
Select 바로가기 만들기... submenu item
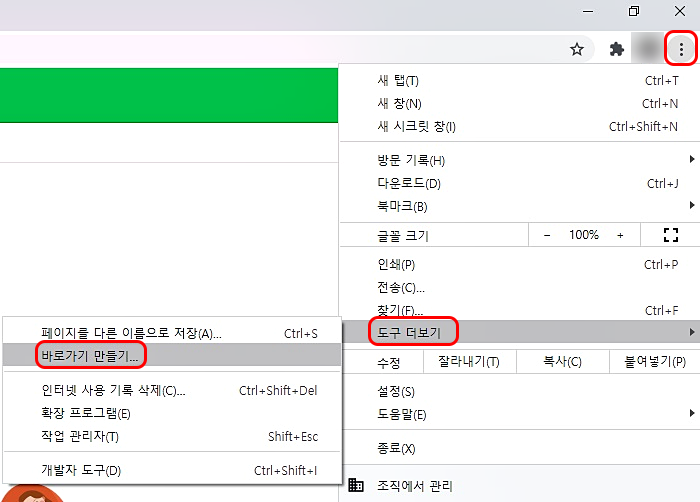click(172, 356)
